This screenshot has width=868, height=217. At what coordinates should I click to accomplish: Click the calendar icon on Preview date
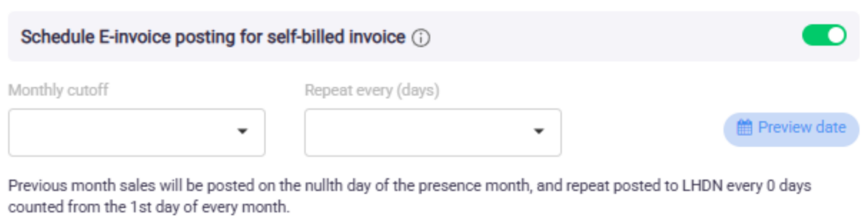pos(744,128)
